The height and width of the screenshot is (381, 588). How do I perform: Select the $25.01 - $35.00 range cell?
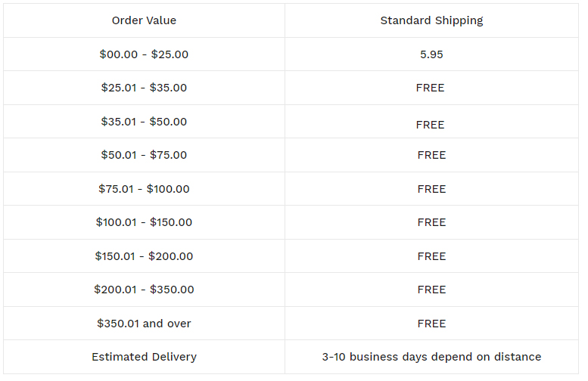[144, 88]
